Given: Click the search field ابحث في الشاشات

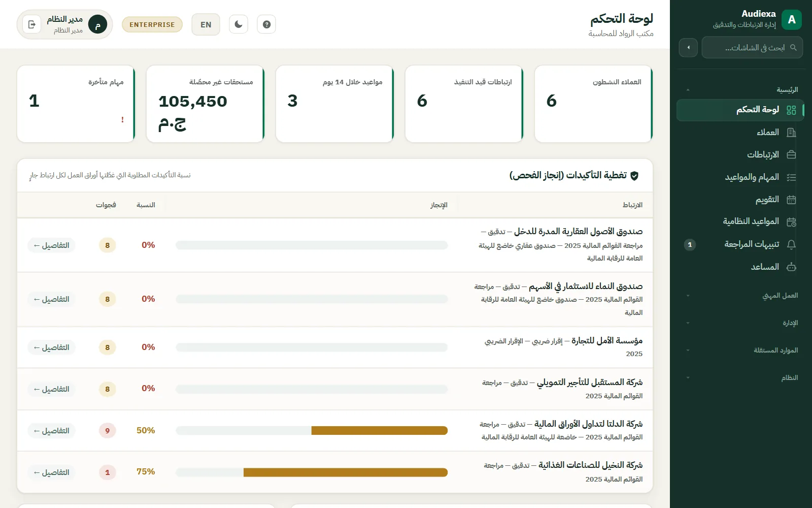Looking at the screenshot, I should pyautogui.click(x=752, y=48).
